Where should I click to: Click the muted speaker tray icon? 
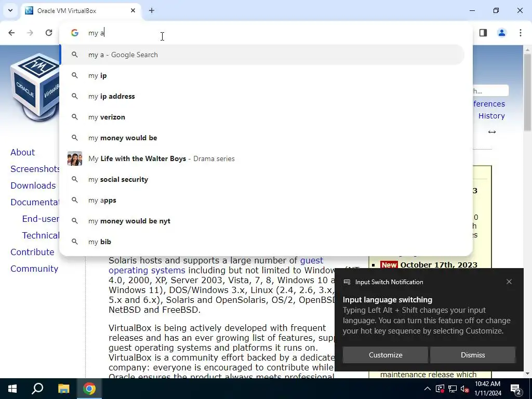465,389
